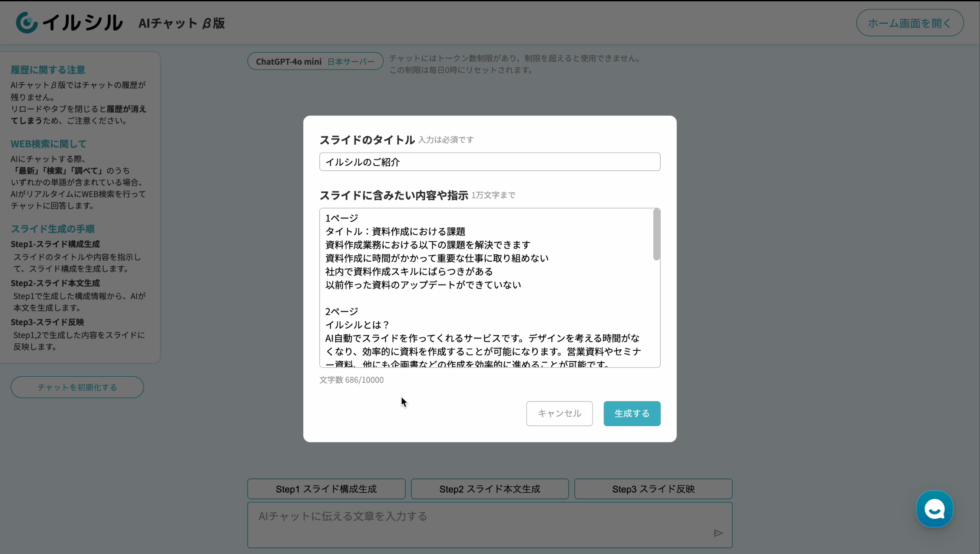Click スライド生成の手順 heading
980x554 pixels.
tap(53, 229)
